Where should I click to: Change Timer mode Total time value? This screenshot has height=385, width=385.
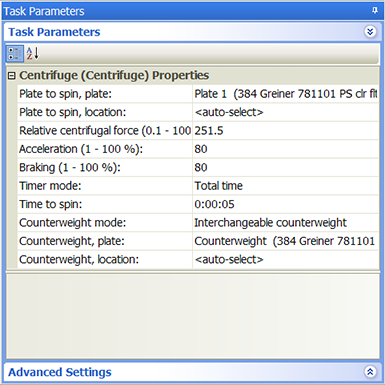point(286,186)
